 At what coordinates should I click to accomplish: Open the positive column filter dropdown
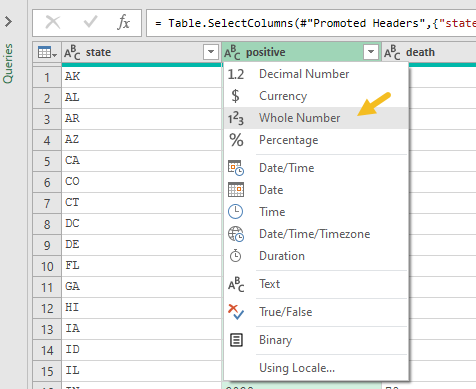tap(371, 52)
